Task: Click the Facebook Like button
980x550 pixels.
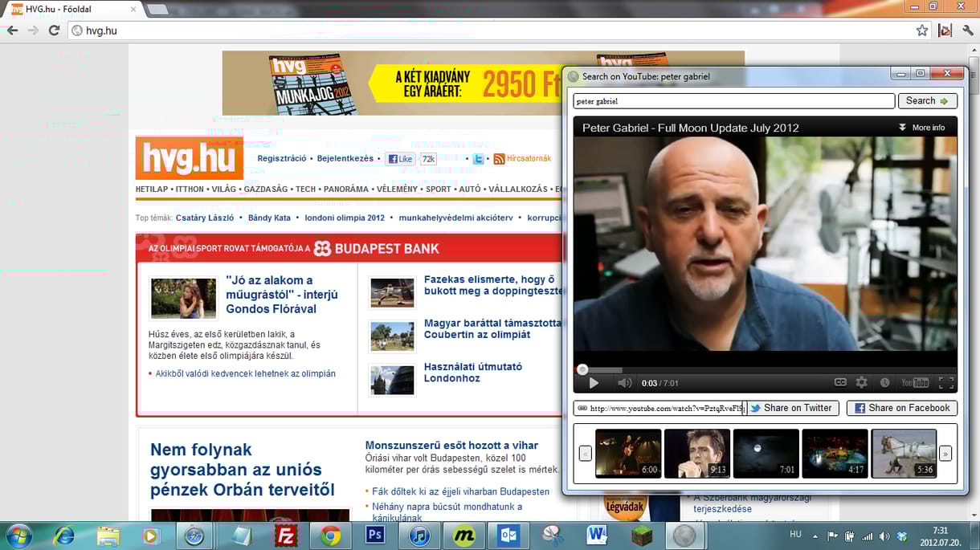Action: (400, 159)
